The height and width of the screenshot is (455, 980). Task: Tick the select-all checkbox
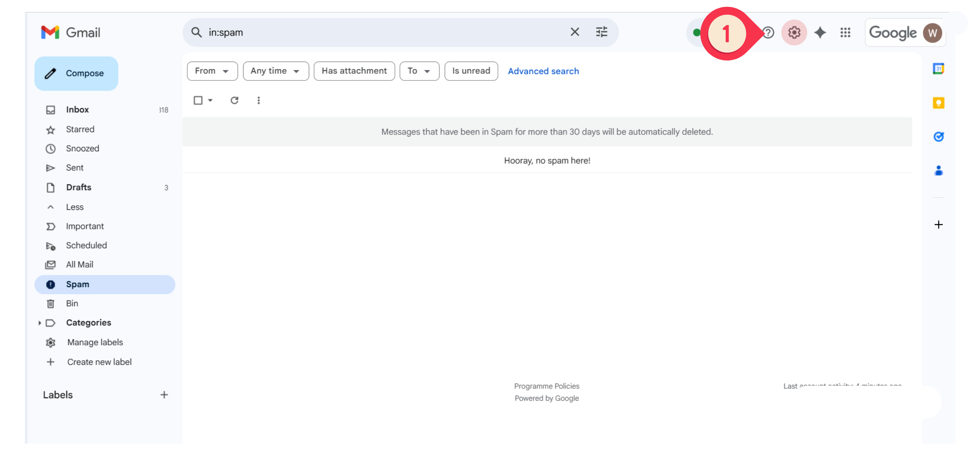tap(198, 100)
